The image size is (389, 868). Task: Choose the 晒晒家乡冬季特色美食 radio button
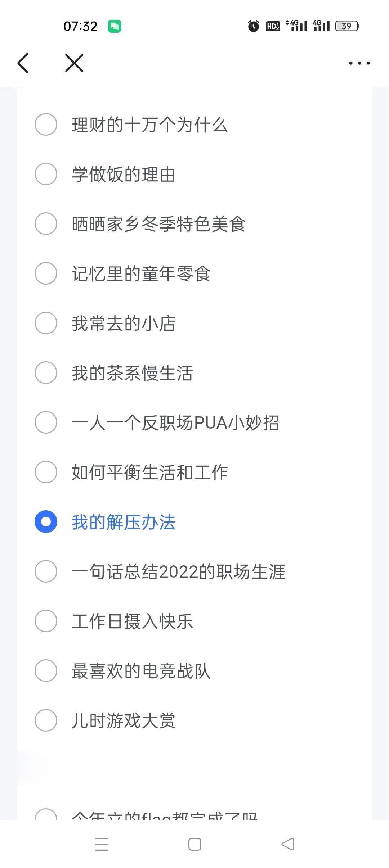tap(46, 224)
